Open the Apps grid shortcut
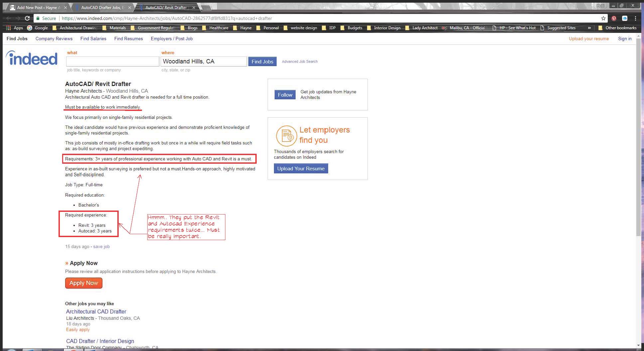644x351 pixels. tap(15, 28)
